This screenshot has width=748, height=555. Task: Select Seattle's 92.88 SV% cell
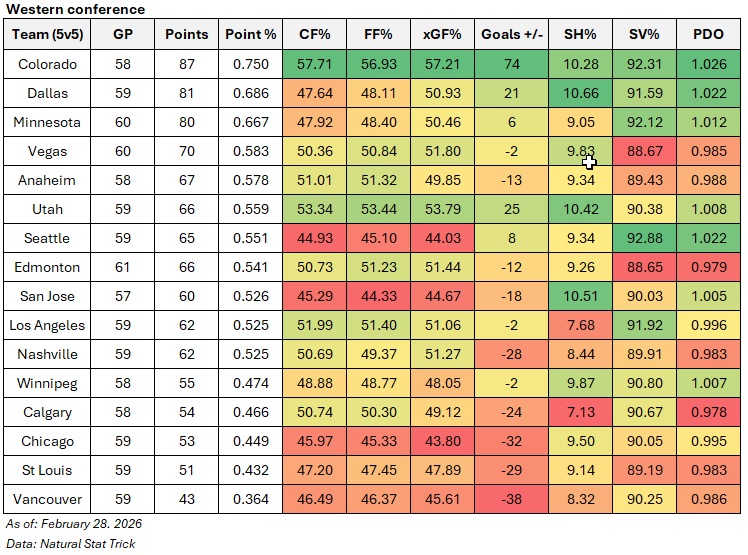click(x=645, y=238)
